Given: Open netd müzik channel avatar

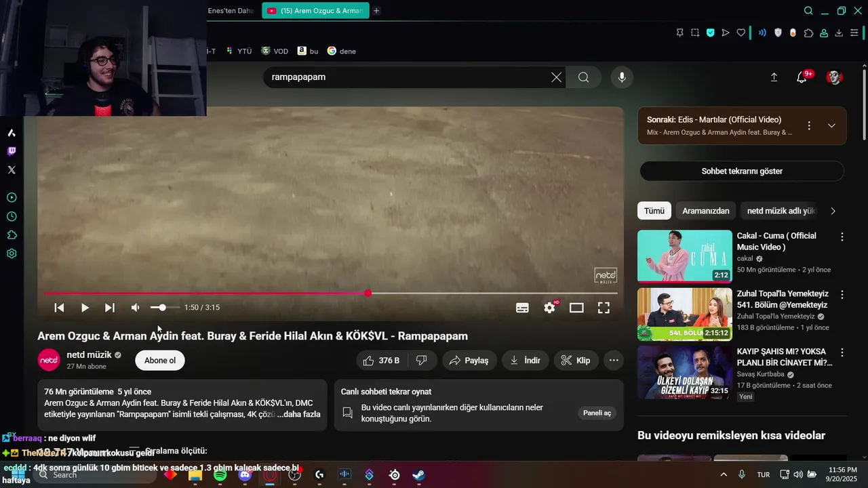Looking at the screenshot, I should tap(49, 361).
